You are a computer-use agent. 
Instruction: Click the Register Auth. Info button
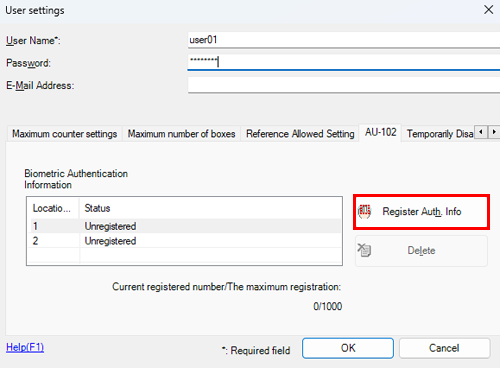421,212
